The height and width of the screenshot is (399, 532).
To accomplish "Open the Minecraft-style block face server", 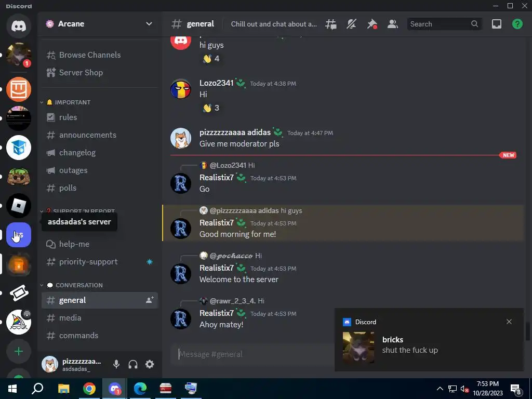I will [x=19, y=177].
